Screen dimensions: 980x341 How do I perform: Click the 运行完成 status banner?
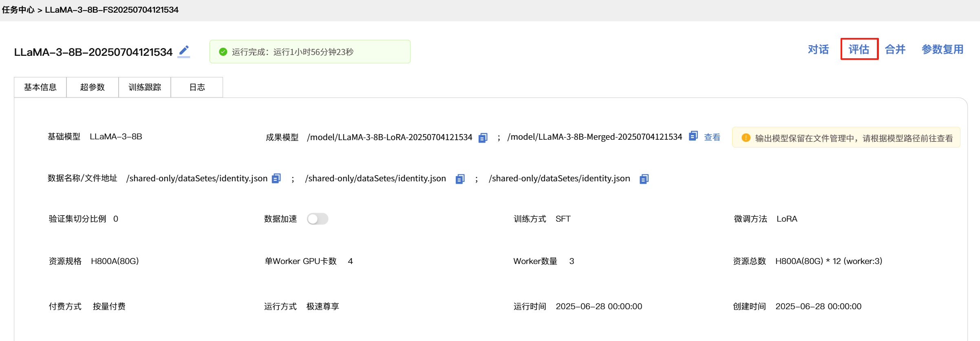(310, 52)
